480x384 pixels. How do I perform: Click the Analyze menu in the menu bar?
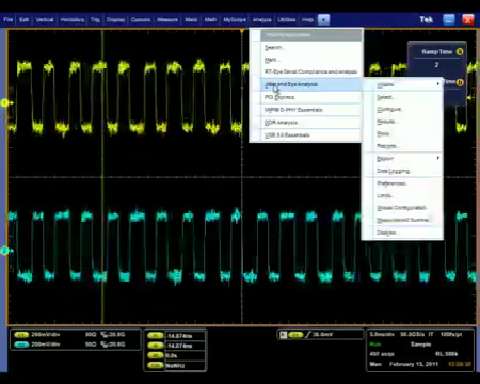coord(262,20)
